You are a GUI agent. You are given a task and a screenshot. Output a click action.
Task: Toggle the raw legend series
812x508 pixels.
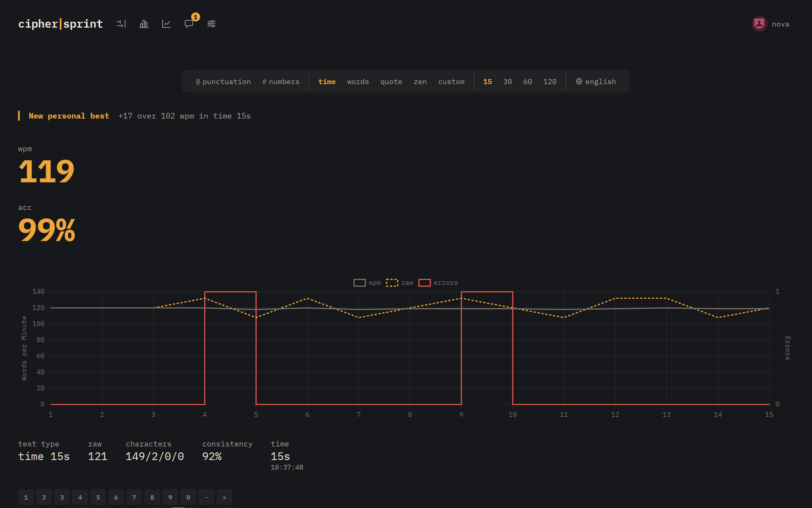(x=400, y=283)
